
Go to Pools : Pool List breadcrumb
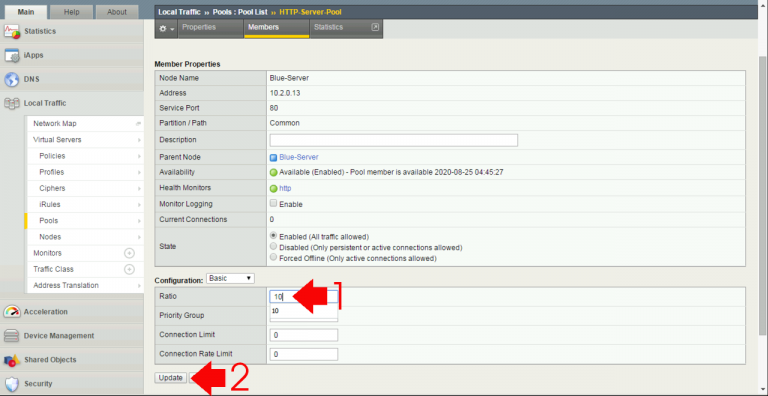pyautogui.click(x=240, y=12)
